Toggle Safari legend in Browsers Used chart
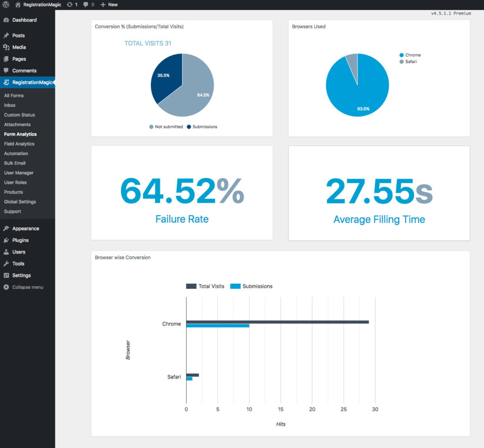 [x=409, y=61]
